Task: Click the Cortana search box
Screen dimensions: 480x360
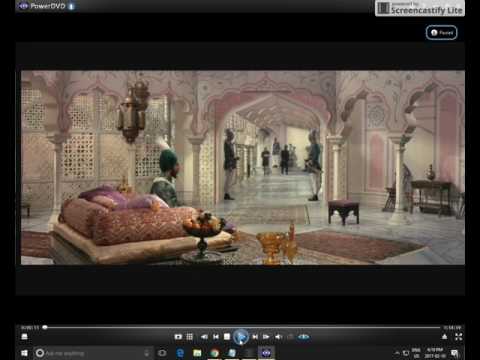Action: pyautogui.click(x=93, y=353)
